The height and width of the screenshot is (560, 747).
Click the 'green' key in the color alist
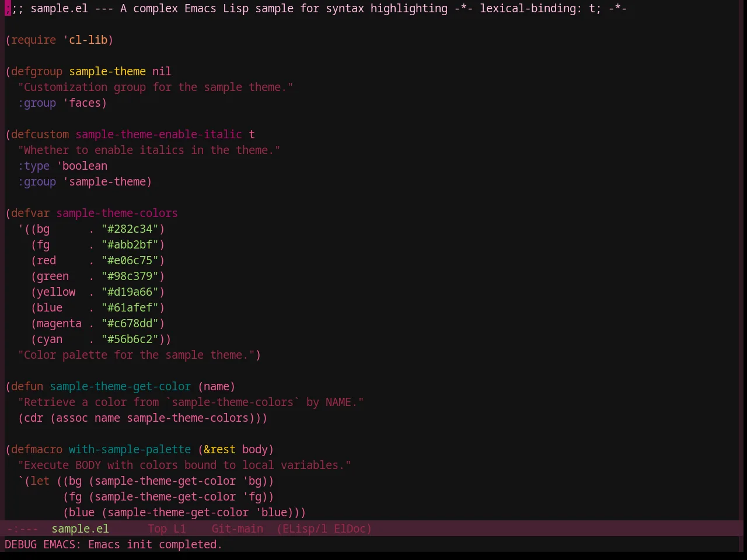click(x=53, y=276)
